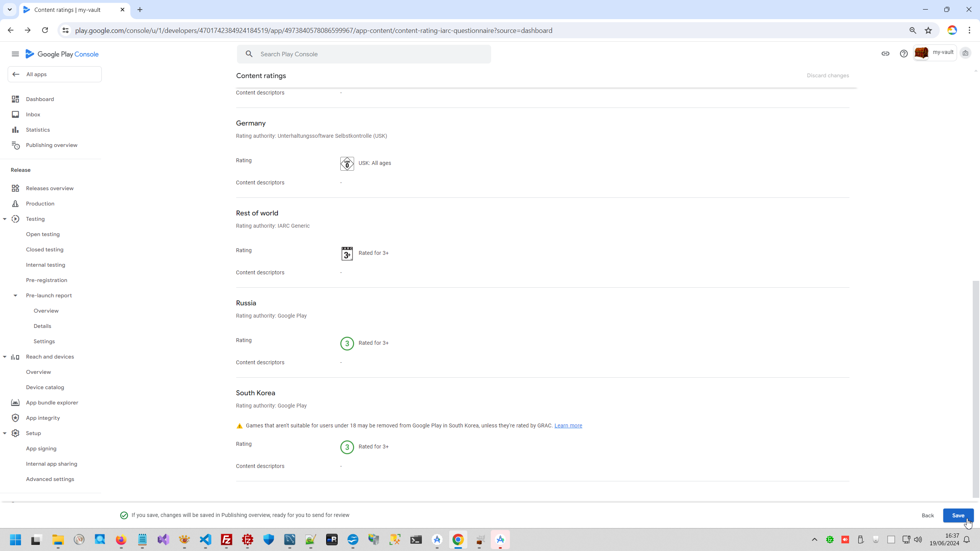Open the my-vault account switcher

coord(934,53)
